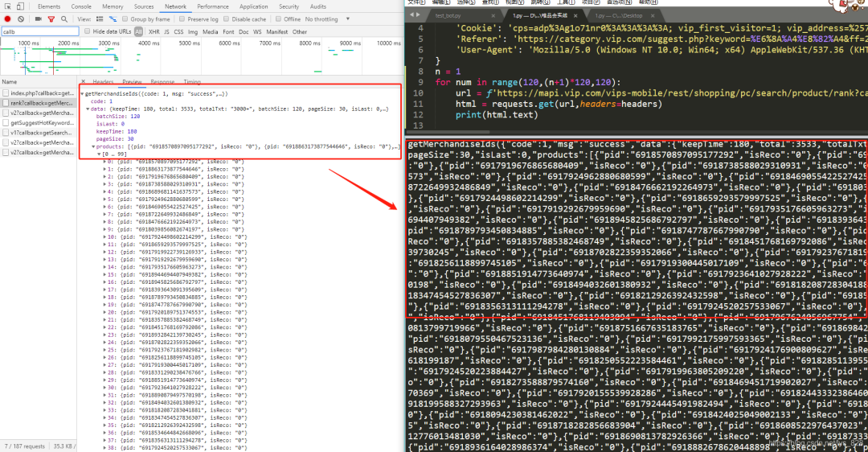Toggle the device toolbar icon
The height and width of the screenshot is (452, 868).
tap(20, 6)
